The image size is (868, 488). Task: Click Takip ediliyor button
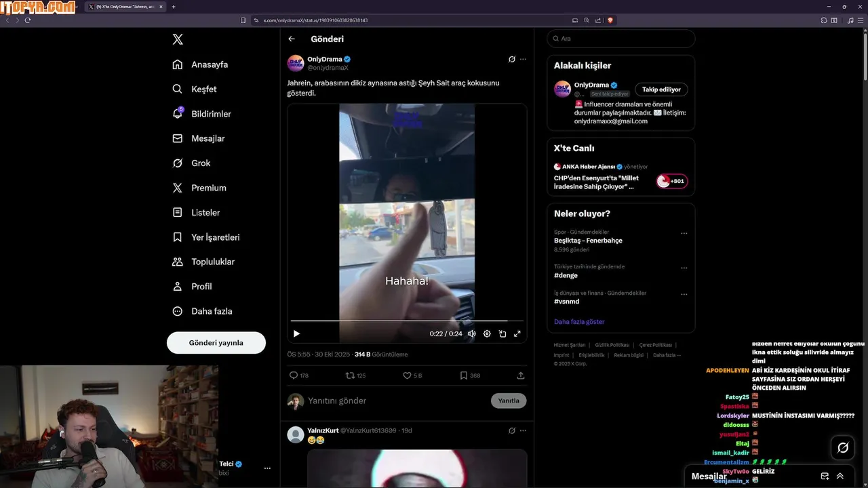[661, 89]
